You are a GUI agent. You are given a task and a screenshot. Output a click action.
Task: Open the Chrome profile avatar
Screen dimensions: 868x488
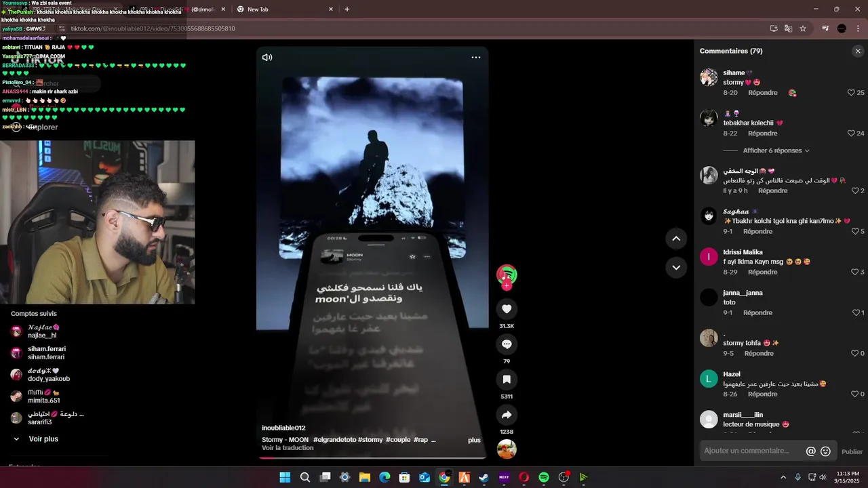click(842, 28)
